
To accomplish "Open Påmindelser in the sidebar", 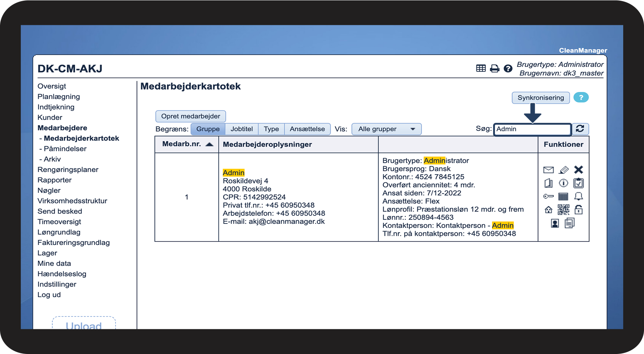I will click(x=65, y=149).
